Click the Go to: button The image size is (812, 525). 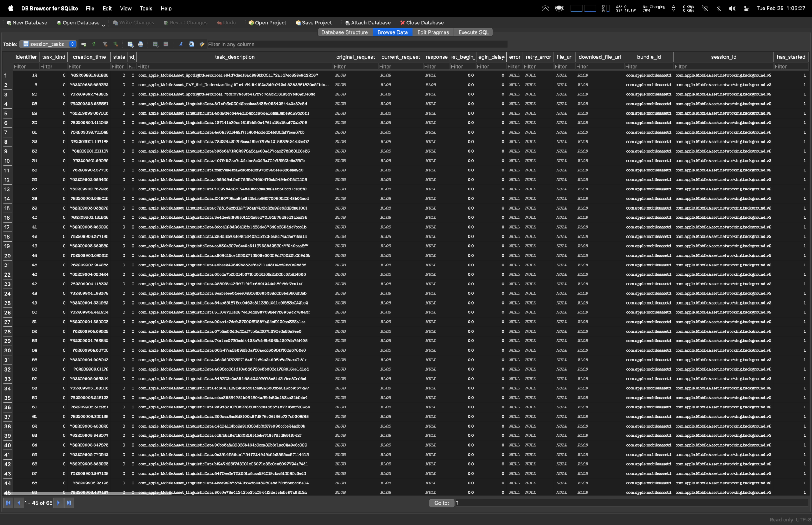pyautogui.click(x=441, y=503)
